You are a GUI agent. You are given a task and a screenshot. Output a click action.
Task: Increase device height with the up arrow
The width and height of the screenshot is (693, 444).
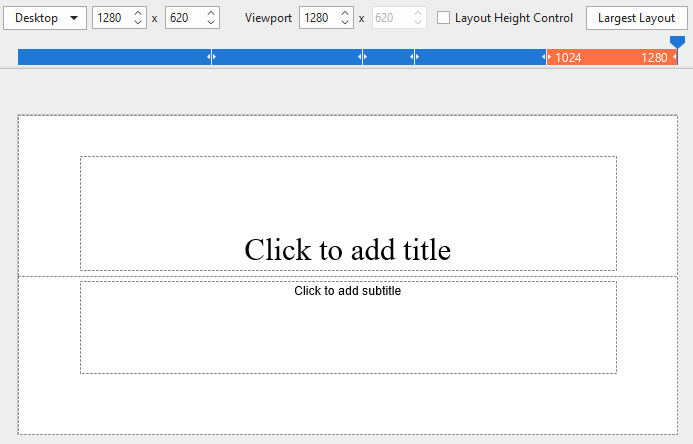pos(210,13)
